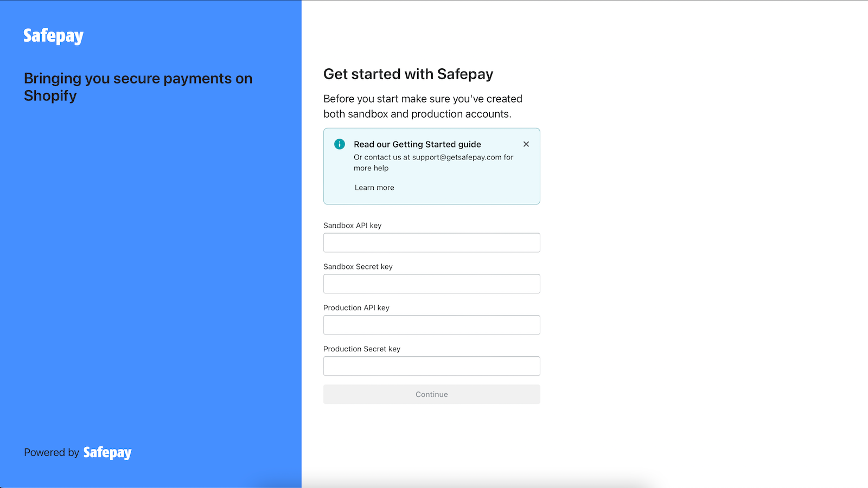Focus the Sandbox Secret key field
The image size is (868, 488).
(x=432, y=284)
